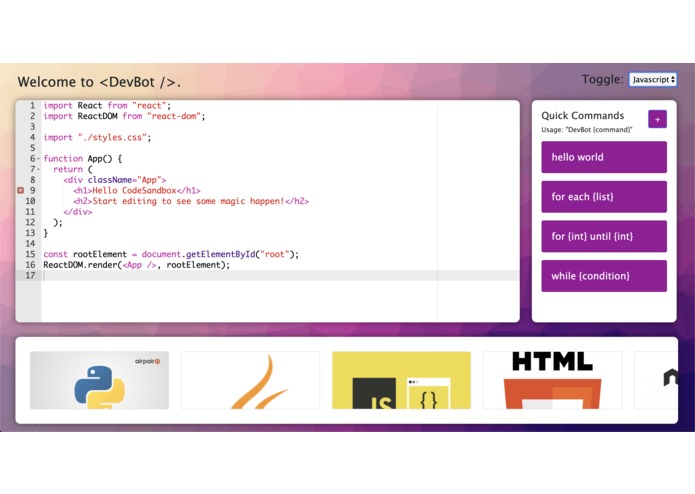Click the 'import React from "react"' line

tap(107, 105)
